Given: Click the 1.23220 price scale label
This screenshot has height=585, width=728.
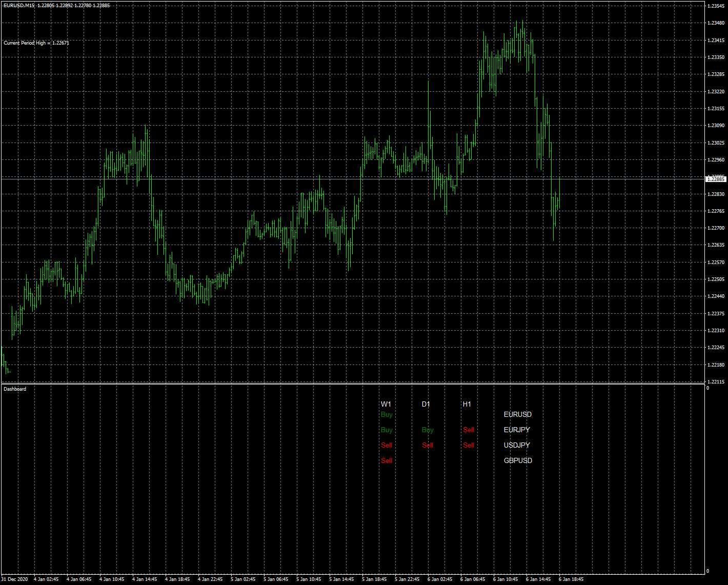Looking at the screenshot, I should 716,91.
